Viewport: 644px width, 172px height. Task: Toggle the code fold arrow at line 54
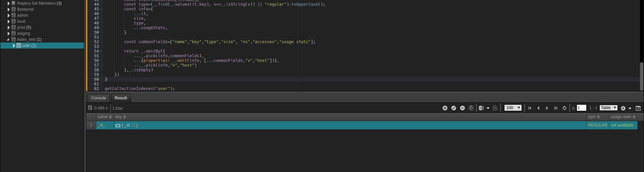pyautogui.click(x=101, y=51)
